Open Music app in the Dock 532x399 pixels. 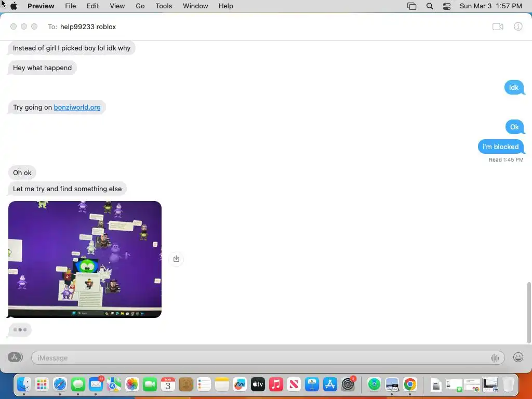point(276,384)
